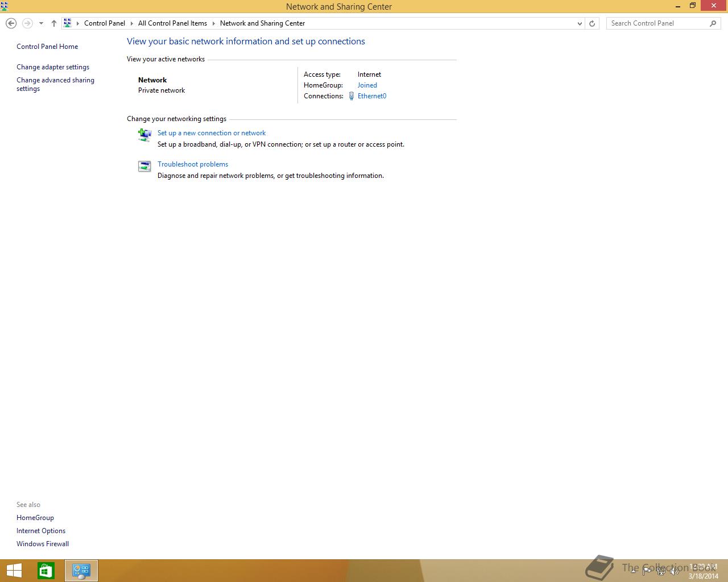The width and height of the screenshot is (728, 582).
Task: Open address bar history dropdown
Action: point(580,23)
